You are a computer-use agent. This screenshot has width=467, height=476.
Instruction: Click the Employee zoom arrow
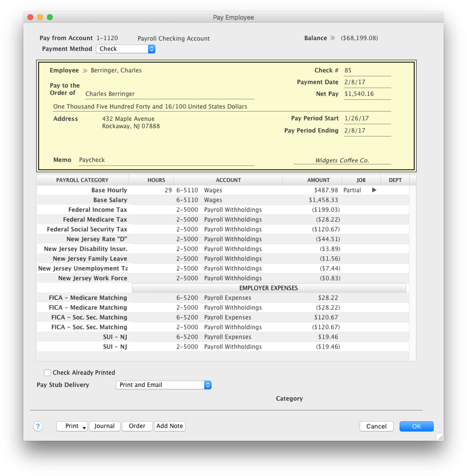click(x=85, y=70)
